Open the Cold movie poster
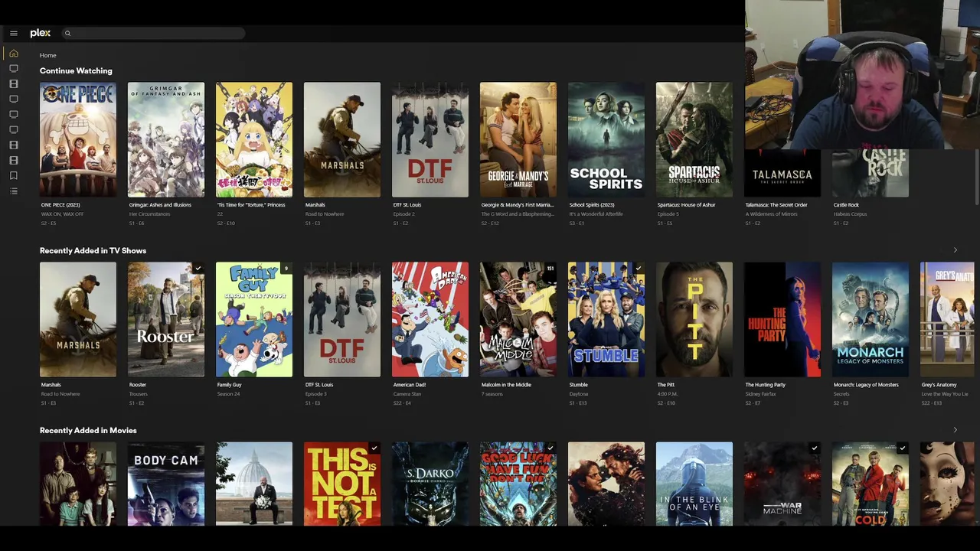The image size is (980, 551). coord(871,484)
